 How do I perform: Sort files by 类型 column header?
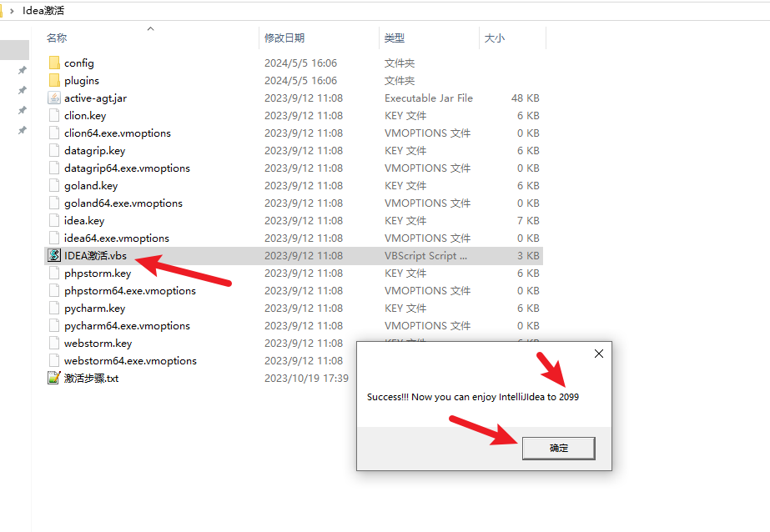click(395, 38)
